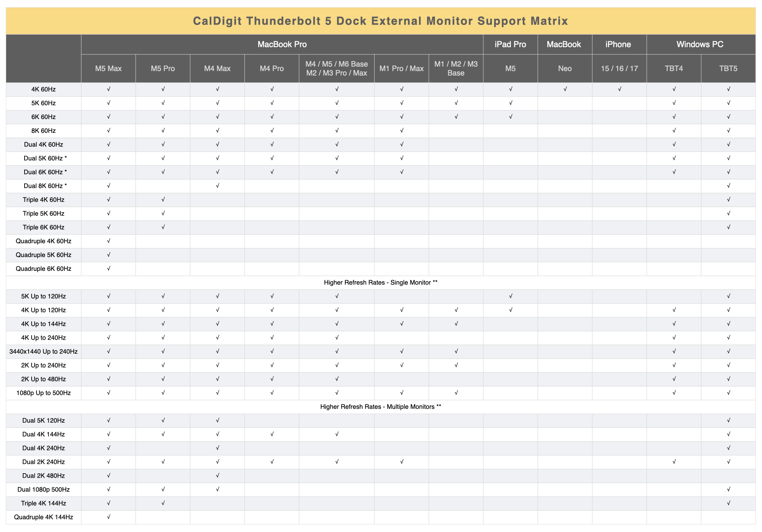This screenshot has width=762, height=532.
Task: Click the matrix title heading
Action: [x=380, y=21]
